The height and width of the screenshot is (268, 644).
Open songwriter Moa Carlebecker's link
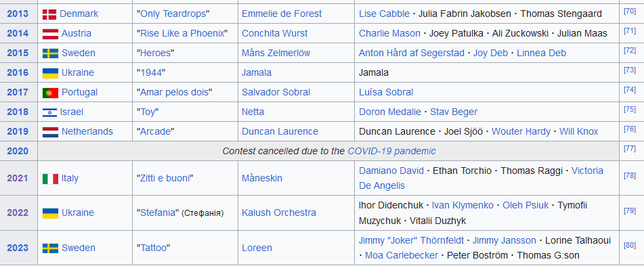(402, 255)
